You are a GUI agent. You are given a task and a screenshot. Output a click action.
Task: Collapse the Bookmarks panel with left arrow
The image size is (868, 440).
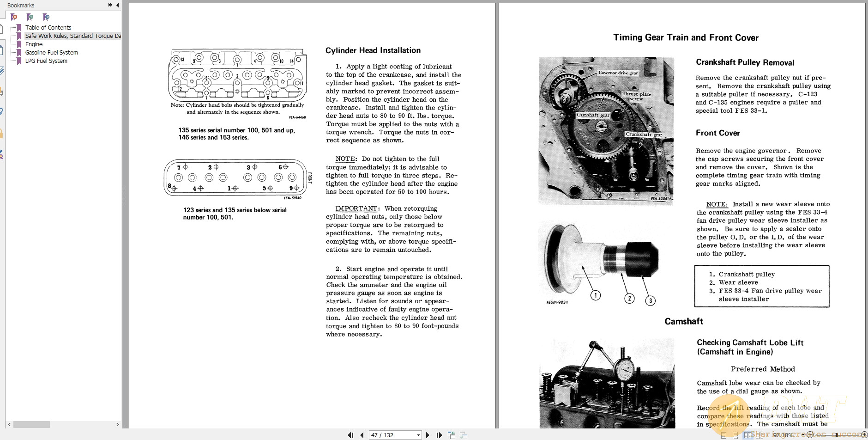pyautogui.click(x=117, y=6)
